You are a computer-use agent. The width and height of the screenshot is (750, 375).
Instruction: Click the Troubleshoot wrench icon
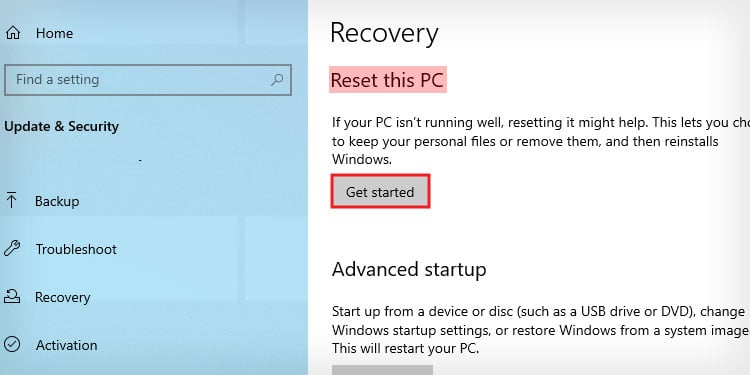click(x=11, y=249)
